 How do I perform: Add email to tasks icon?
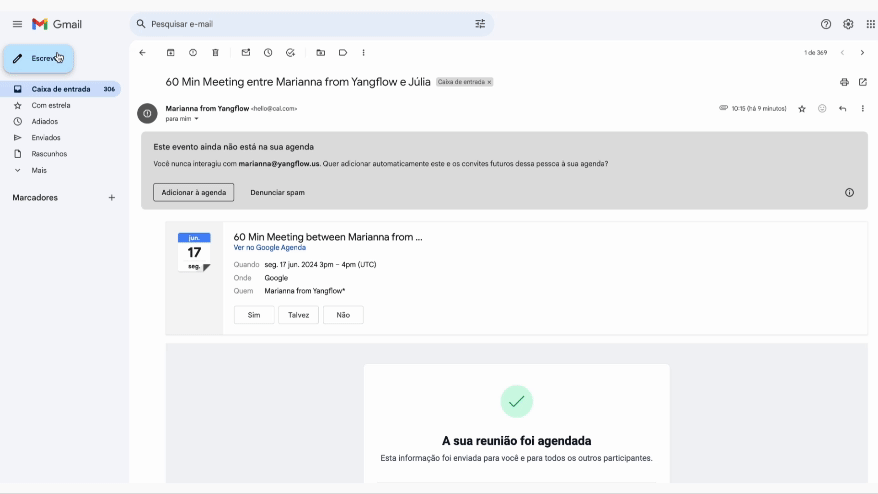click(290, 53)
